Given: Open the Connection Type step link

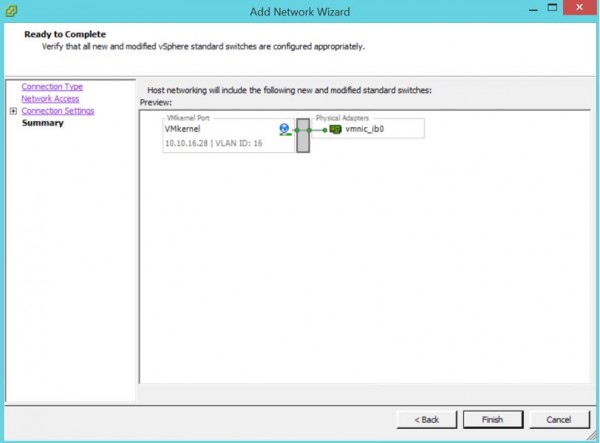Looking at the screenshot, I should pos(52,86).
